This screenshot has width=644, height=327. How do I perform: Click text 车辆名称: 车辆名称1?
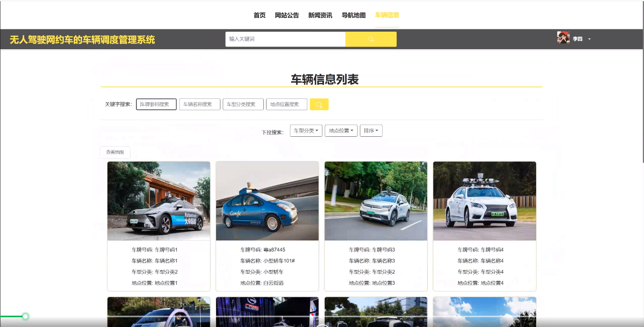(x=154, y=261)
